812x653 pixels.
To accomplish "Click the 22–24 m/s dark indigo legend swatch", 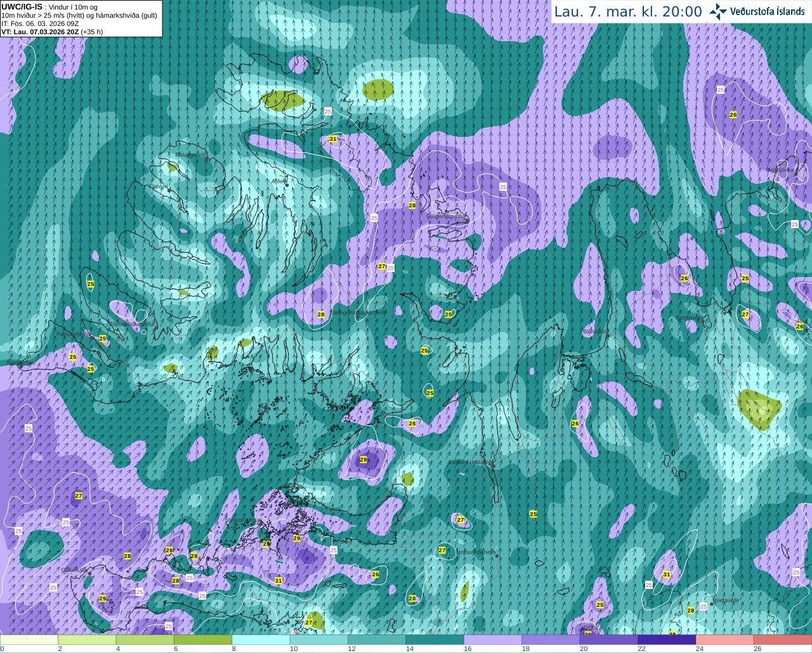I will (x=667, y=640).
